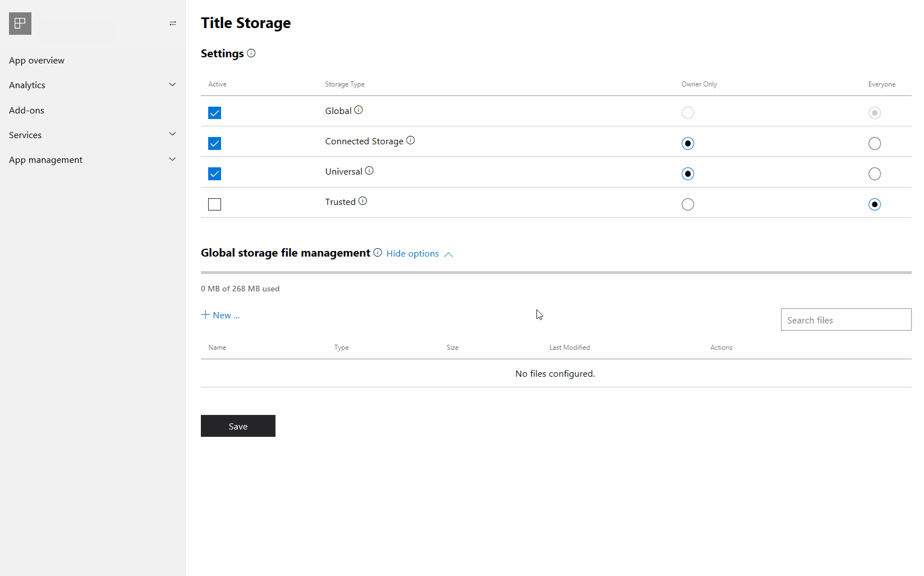Click the New file link

[220, 315]
